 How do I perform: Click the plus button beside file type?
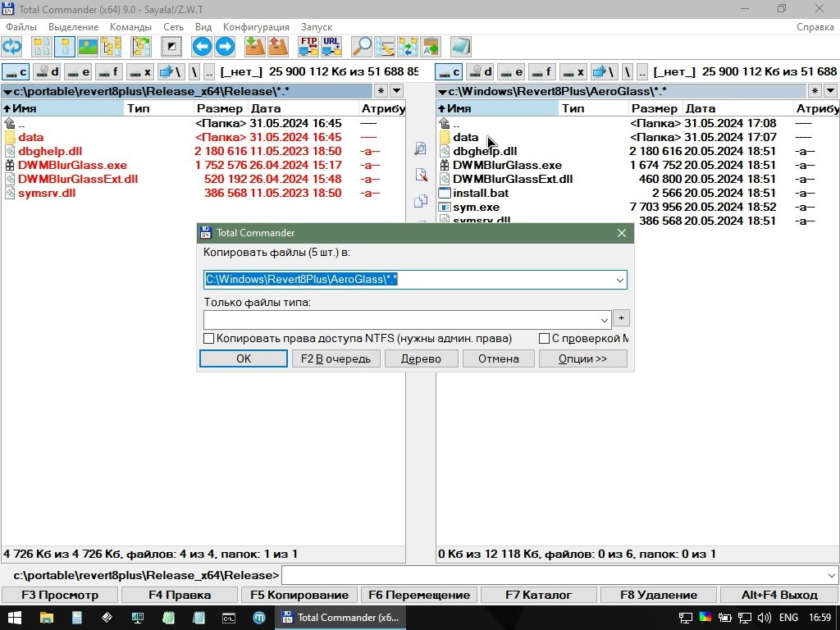point(621,318)
